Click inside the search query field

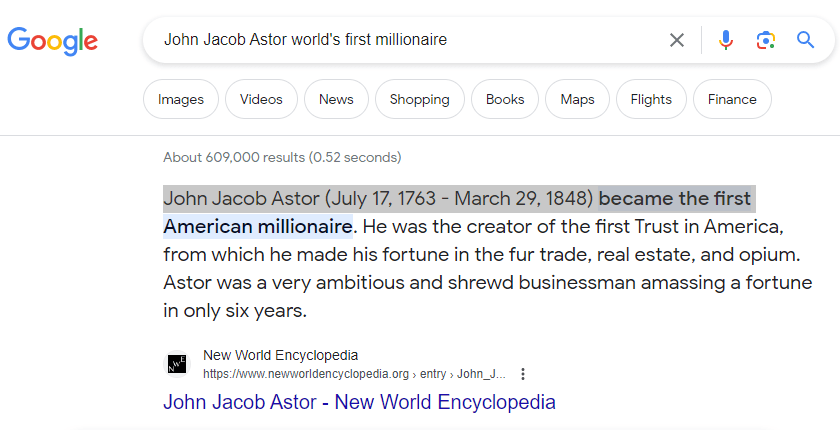(400, 40)
